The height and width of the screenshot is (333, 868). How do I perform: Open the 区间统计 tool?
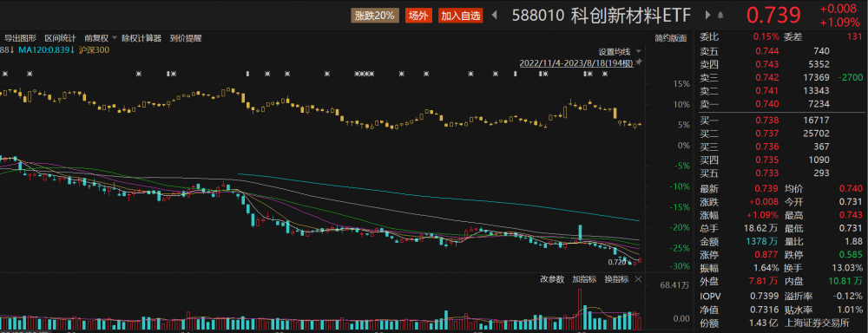[x=61, y=38]
